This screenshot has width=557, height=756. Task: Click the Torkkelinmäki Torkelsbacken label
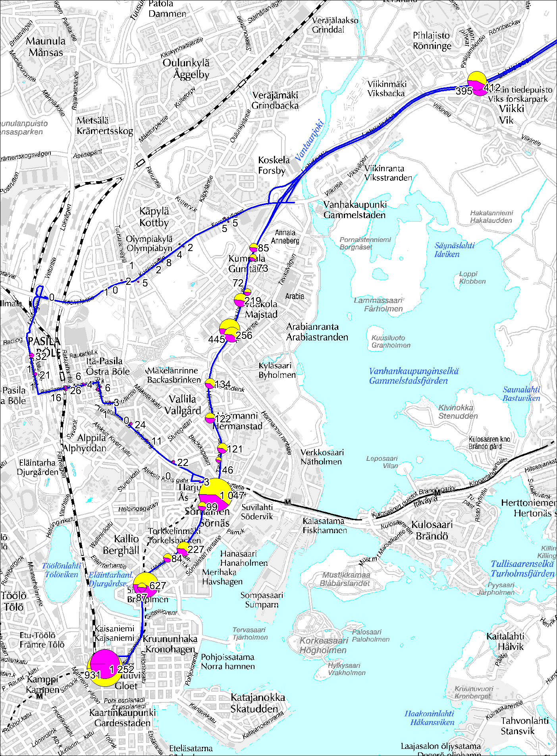click(175, 536)
